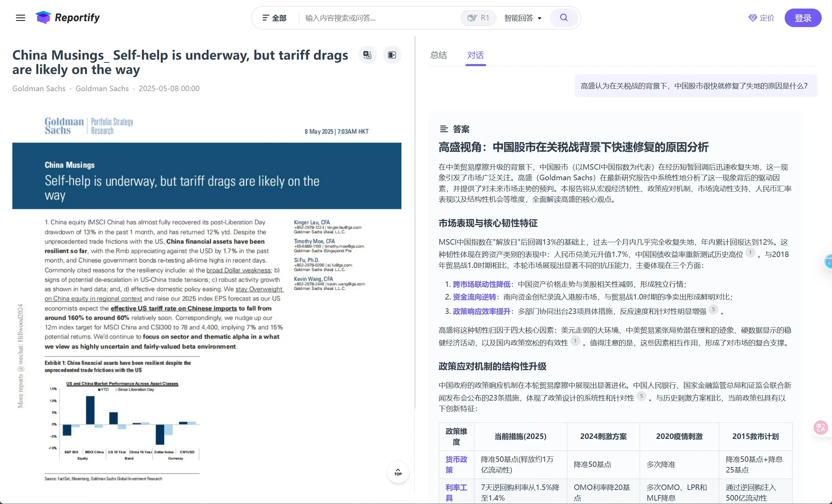Screen dimensions: 832x504
Task: Open the 利率工具 table row link
Action: (x=456, y=492)
